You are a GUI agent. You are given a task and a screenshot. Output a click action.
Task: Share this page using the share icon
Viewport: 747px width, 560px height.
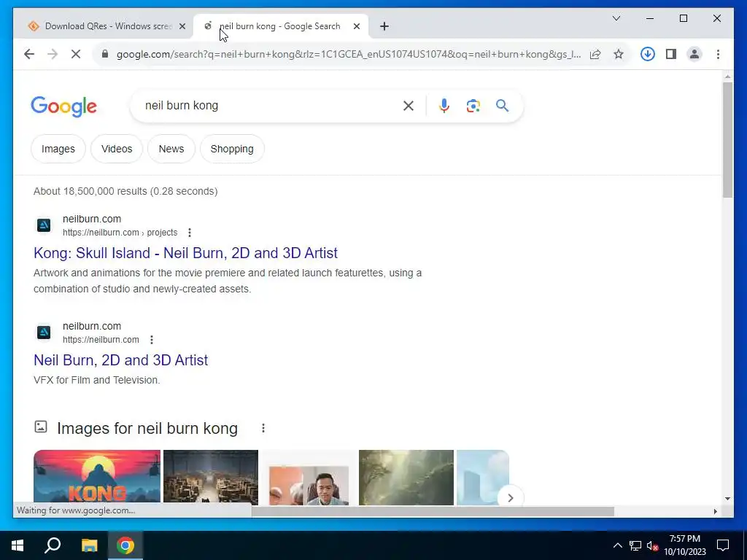[595, 54]
